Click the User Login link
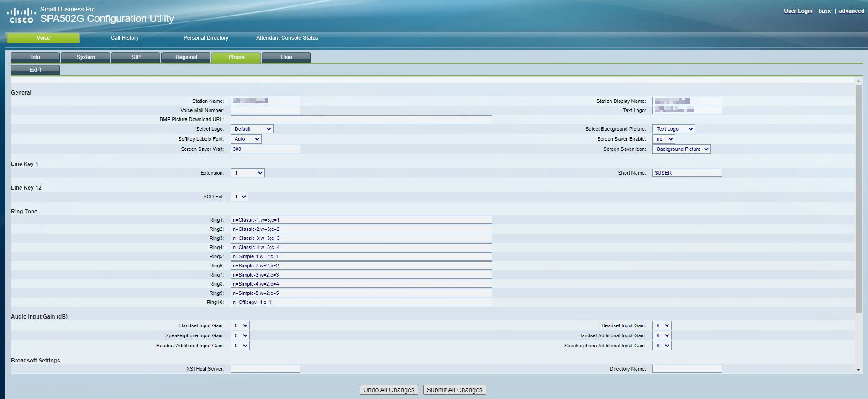 798,11
